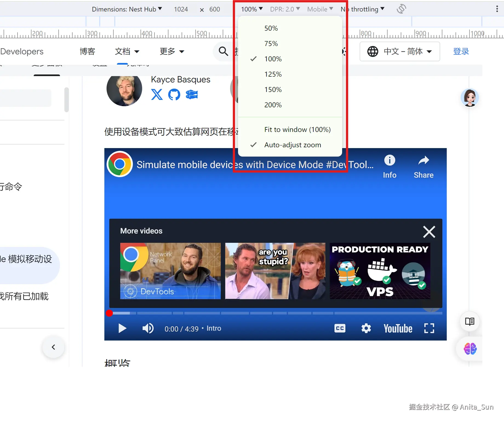Open the Network Panel DevTools video thumbnail
Screen dimensions: 504x421
[x=170, y=271]
